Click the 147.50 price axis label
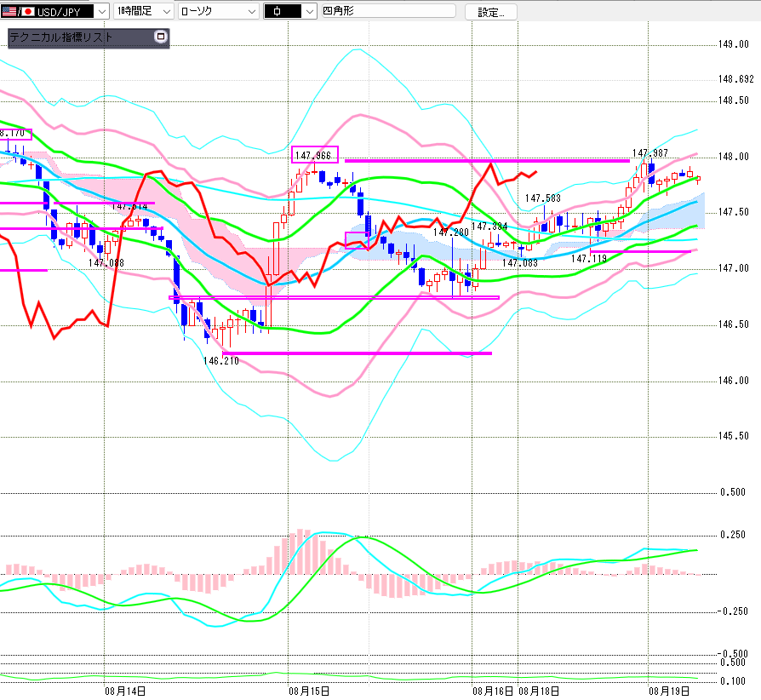Screen dimensions: 761x700 click(734, 212)
